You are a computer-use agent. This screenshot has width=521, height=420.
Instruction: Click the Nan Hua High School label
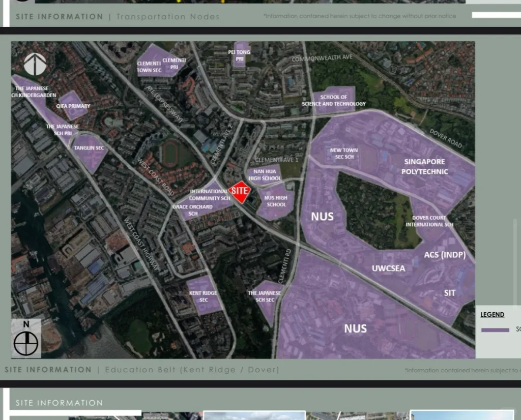click(265, 174)
